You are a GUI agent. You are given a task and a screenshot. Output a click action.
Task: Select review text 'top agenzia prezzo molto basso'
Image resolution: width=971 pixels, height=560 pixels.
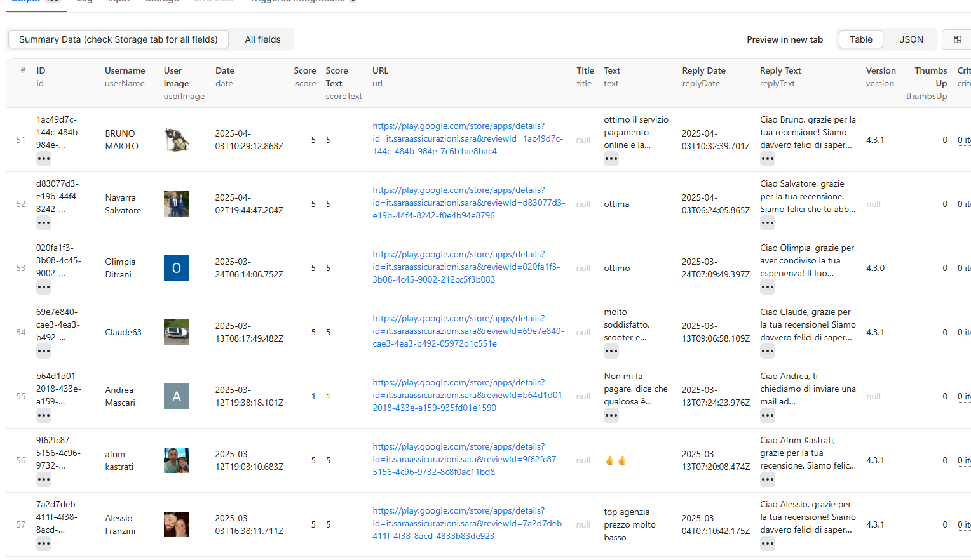[x=630, y=524]
